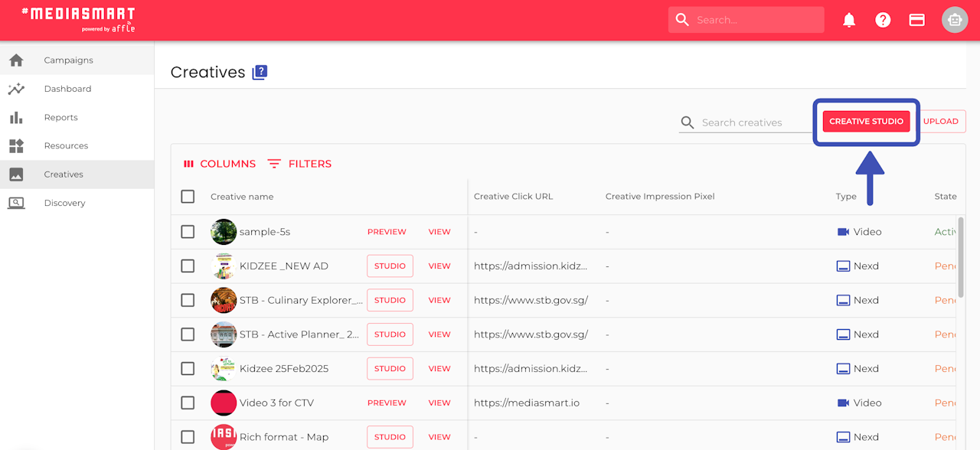The height and width of the screenshot is (450, 980).
Task: Select the Video 3 for CTV checkbox
Action: pos(188,403)
